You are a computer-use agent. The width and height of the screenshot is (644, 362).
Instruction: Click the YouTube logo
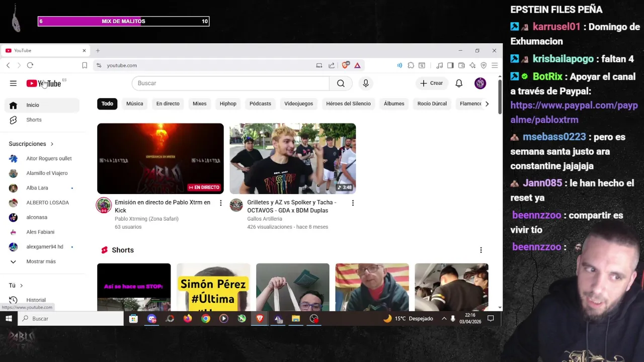(44, 83)
